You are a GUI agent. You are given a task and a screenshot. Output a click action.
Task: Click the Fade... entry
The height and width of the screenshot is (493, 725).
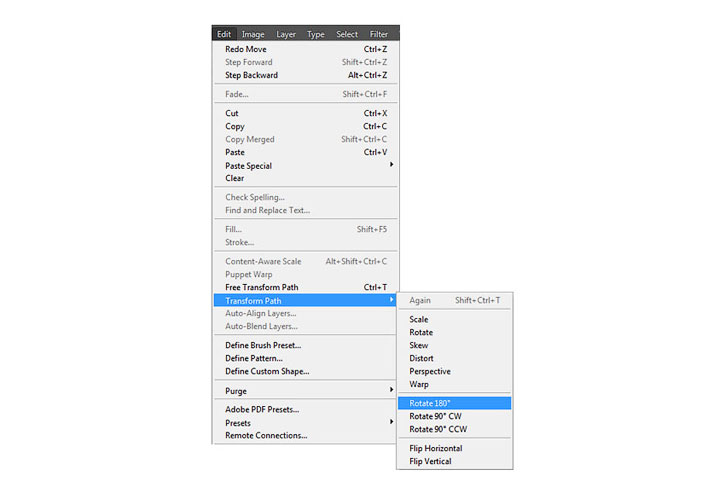pos(306,94)
